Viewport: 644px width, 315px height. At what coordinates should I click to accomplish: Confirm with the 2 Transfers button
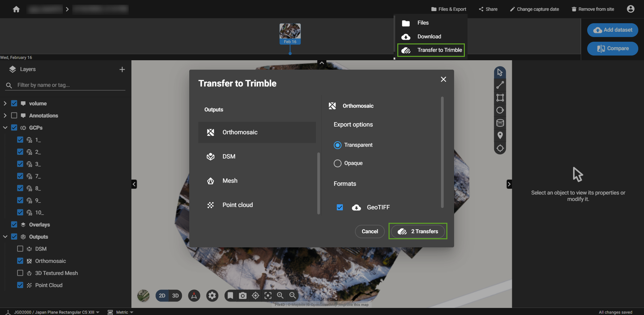[x=417, y=231]
